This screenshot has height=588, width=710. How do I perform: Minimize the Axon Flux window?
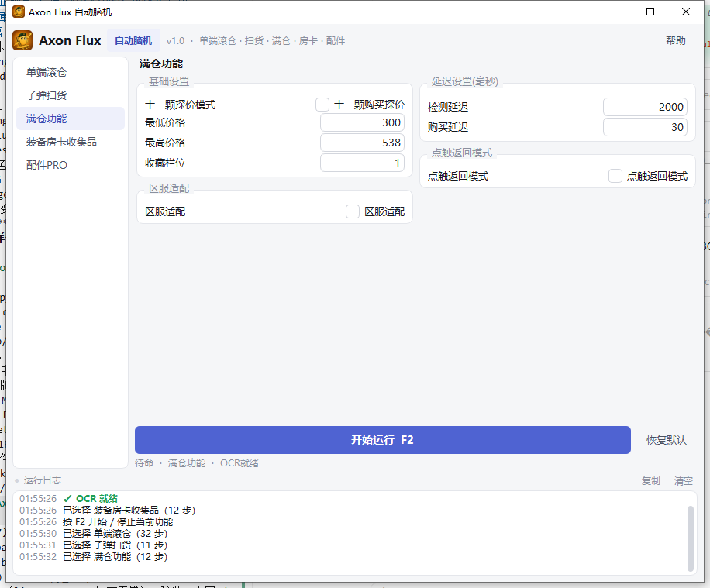click(615, 12)
